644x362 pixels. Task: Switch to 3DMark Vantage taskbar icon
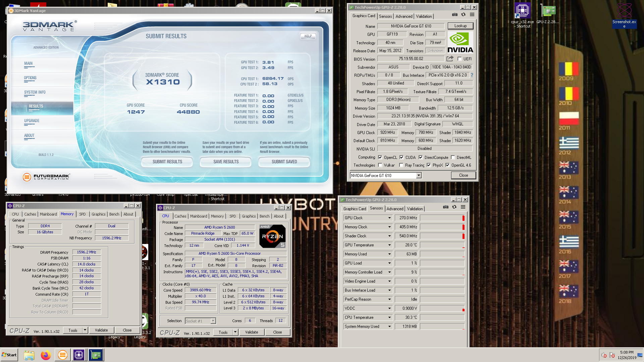tap(62, 355)
